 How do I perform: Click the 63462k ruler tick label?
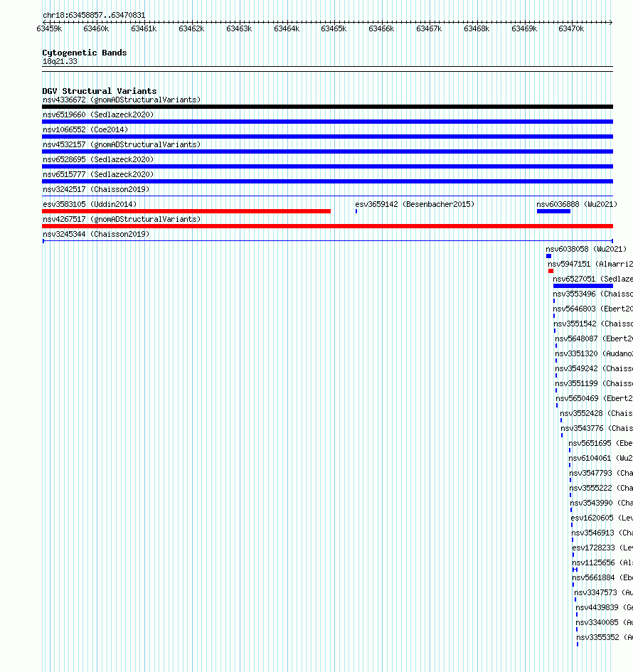[191, 28]
